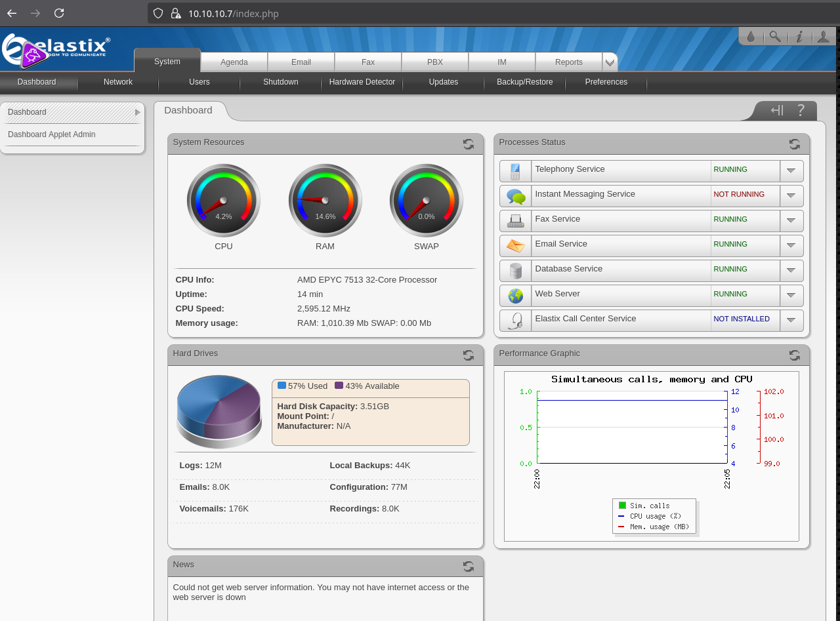Expand the Instant Messaging Service options dropdown
This screenshot has height=621, width=840.
pos(791,195)
